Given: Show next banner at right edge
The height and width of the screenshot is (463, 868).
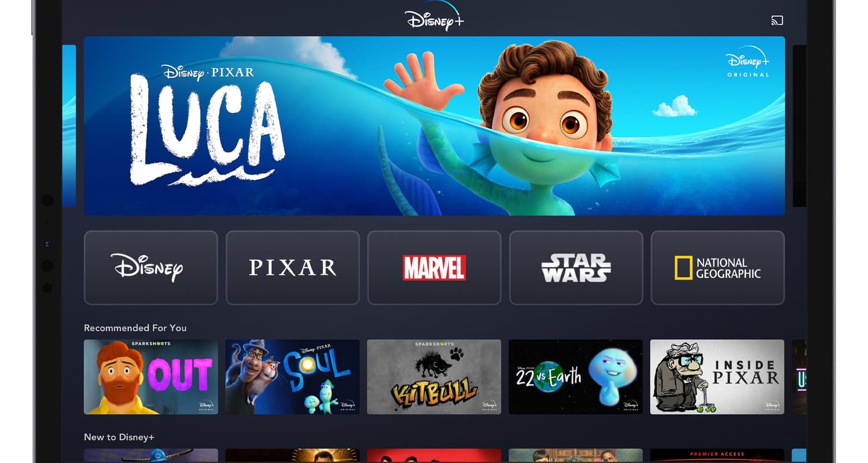Looking at the screenshot, I should click(x=799, y=126).
